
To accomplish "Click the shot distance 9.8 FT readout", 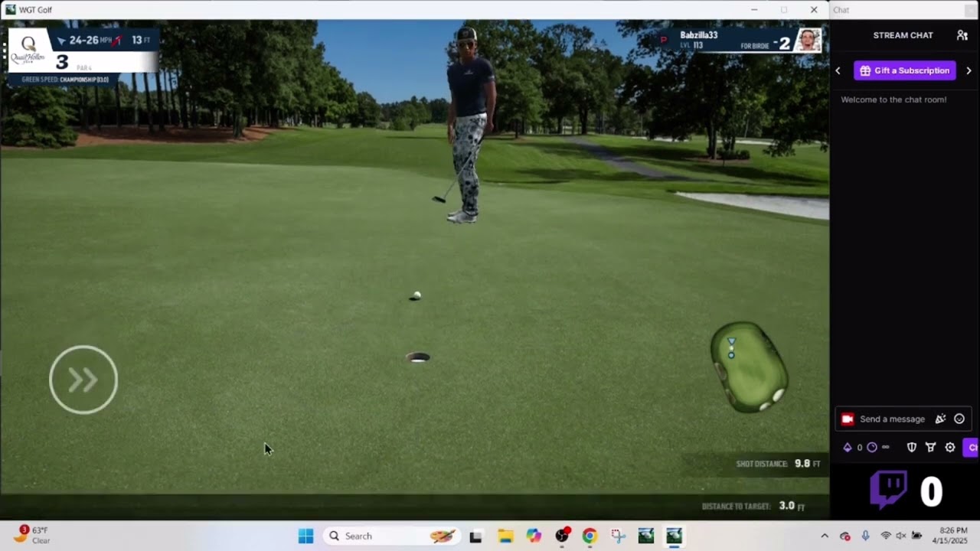I will tap(778, 464).
